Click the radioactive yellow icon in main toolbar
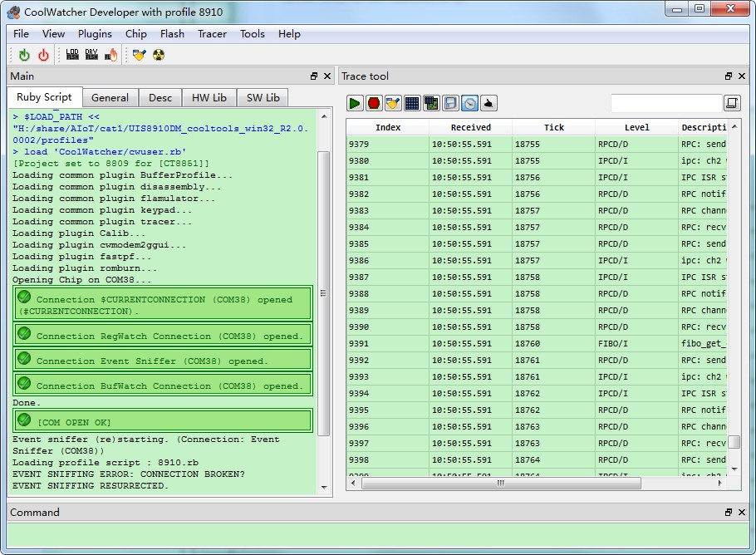The image size is (756, 555). [x=159, y=55]
